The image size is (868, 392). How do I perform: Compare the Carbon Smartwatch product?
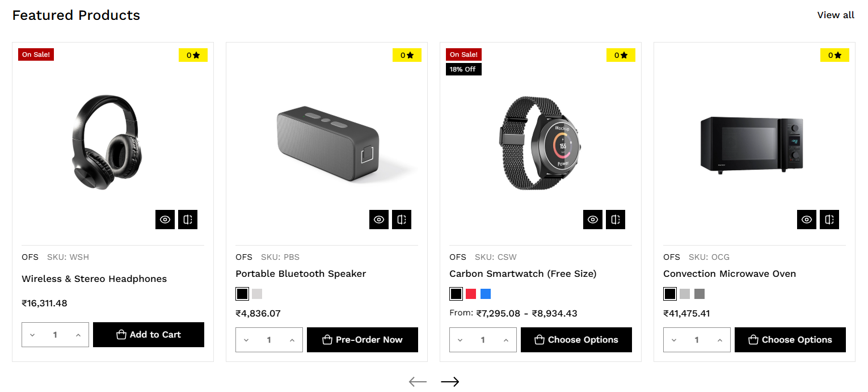616,220
